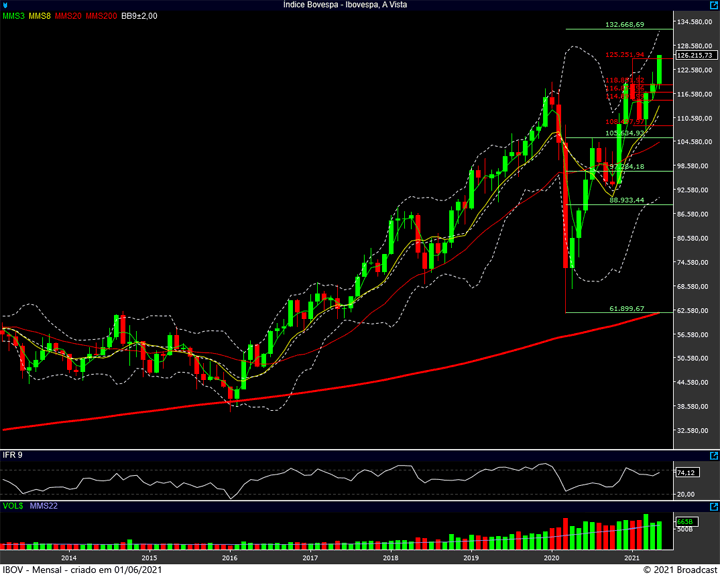This screenshot has width=720, height=575.
Task: Click the volume value box 665B
Action: [684, 521]
